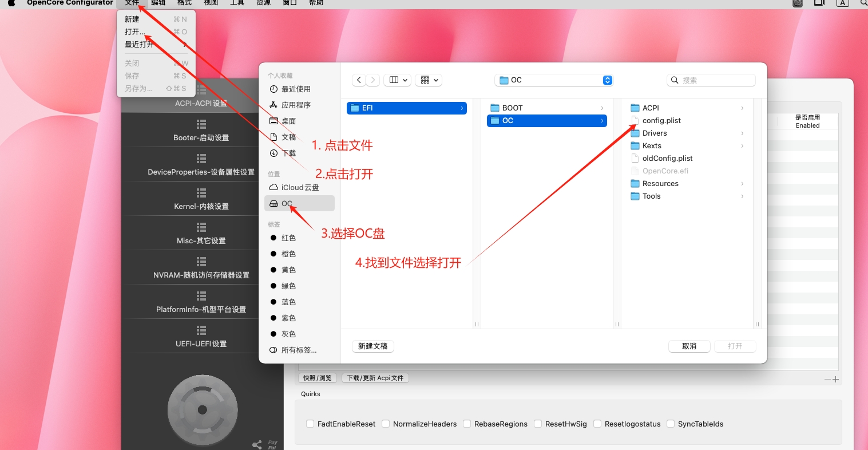Open the 工具 menu
Image resolution: width=868 pixels, height=450 pixels.
tap(237, 3)
